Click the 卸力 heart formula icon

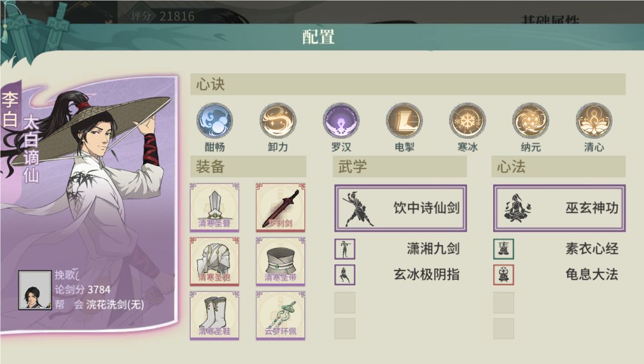pos(278,121)
